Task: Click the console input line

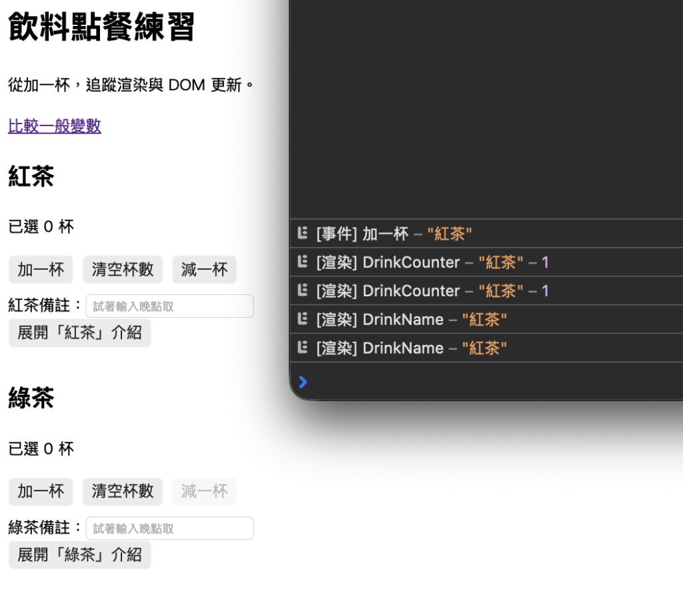Action: click(486, 382)
